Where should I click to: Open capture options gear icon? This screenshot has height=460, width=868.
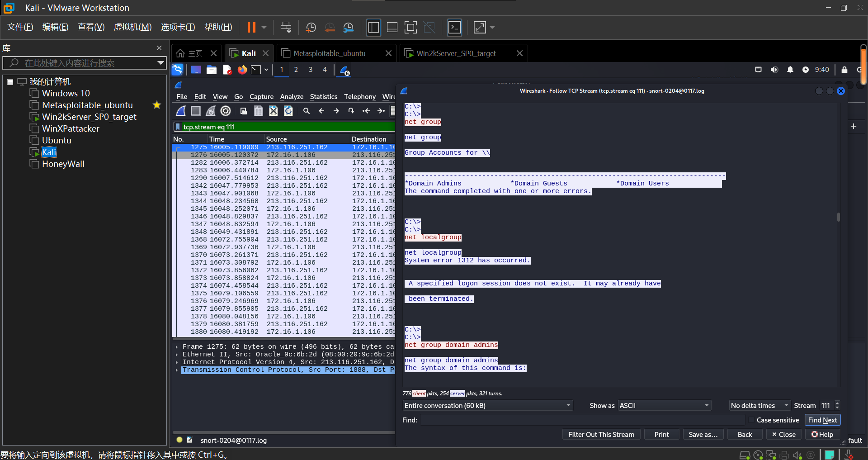226,111
